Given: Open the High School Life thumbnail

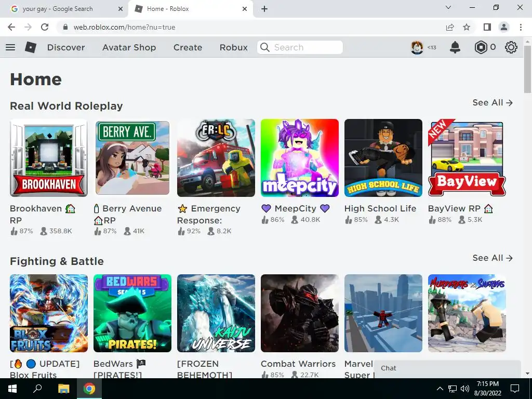Looking at the screenshot, I should coord(383,158).
